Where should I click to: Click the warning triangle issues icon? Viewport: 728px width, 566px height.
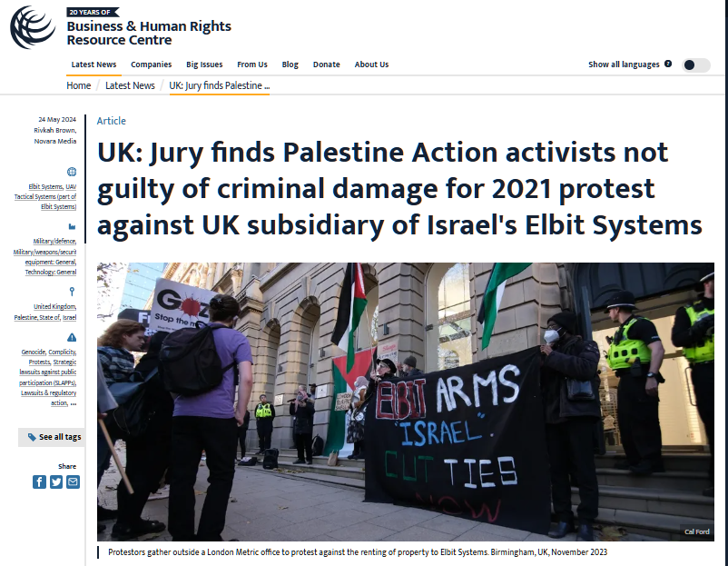point(72,337)
